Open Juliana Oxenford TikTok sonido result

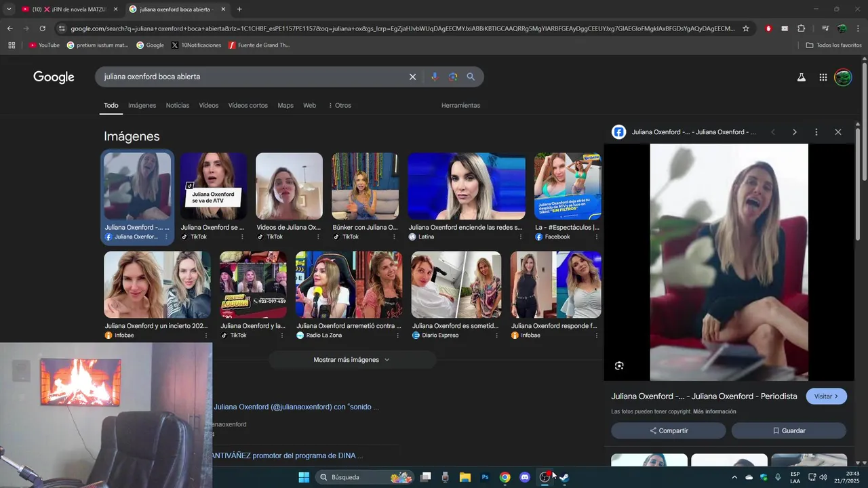point(296,407)
